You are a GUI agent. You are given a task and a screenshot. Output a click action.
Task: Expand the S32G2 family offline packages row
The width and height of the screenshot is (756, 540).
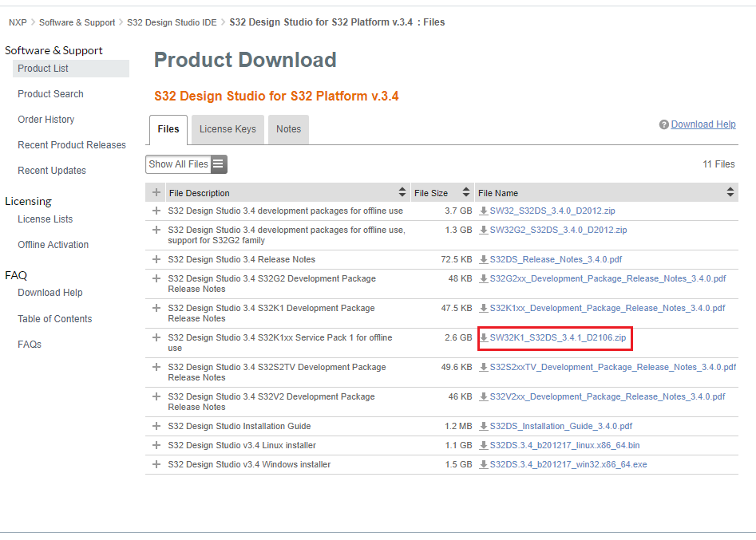coord(156,231)
